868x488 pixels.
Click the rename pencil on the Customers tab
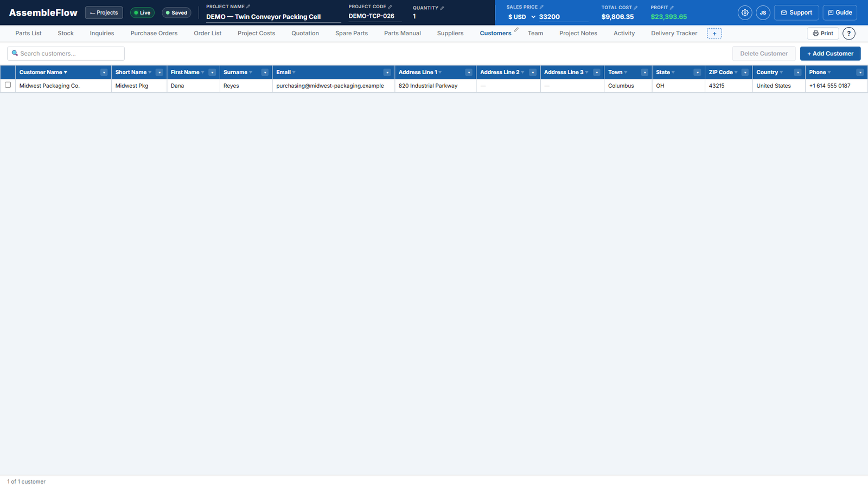point(516,30)
